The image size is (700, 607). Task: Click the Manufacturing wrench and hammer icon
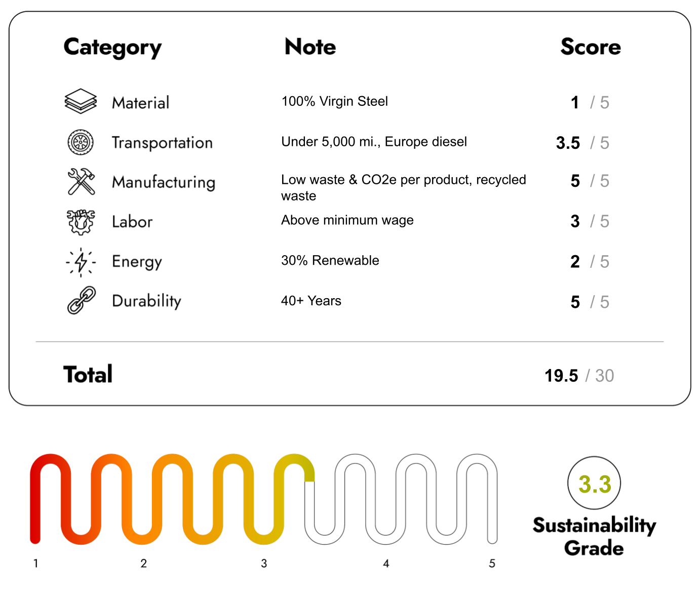click(x=81, y=181)
